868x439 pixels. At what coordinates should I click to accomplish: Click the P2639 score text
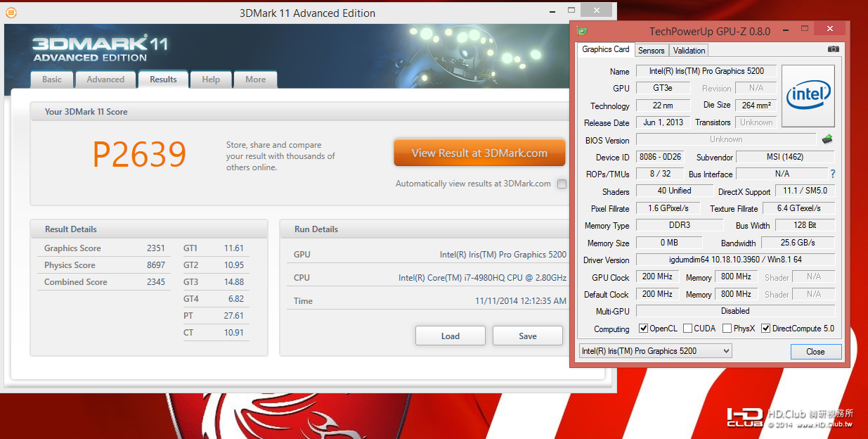pos(139,155)
